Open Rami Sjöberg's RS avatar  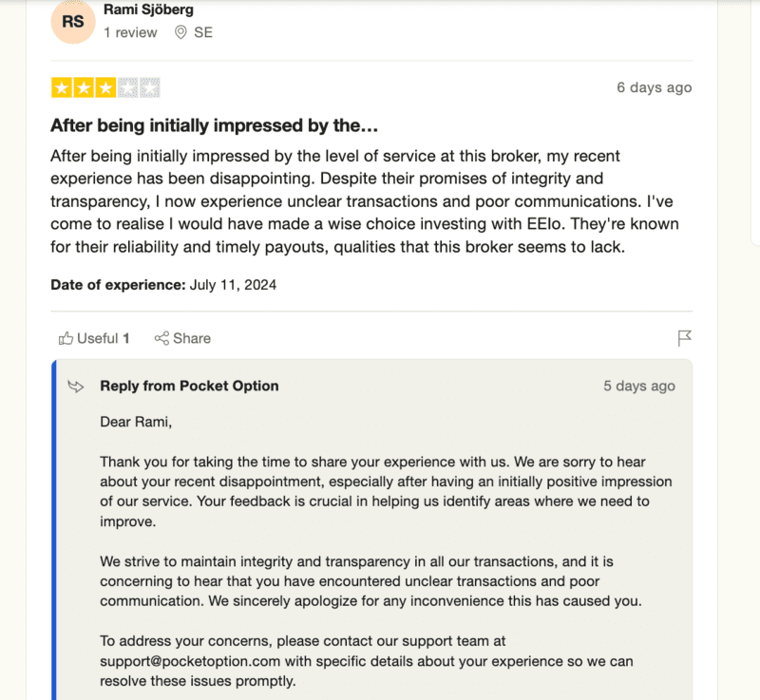[x=73, y=22]
